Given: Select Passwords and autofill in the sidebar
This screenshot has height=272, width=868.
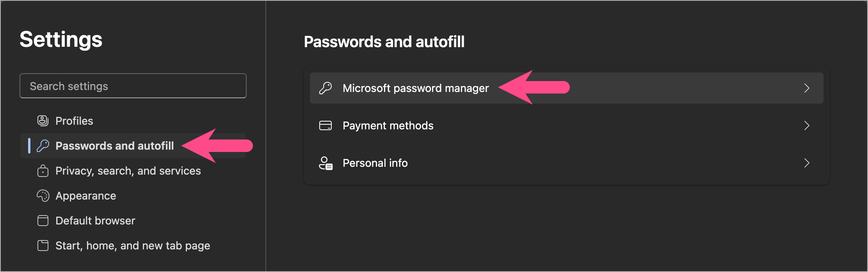Looking at the screenshot, I should [x=114, y=146].
